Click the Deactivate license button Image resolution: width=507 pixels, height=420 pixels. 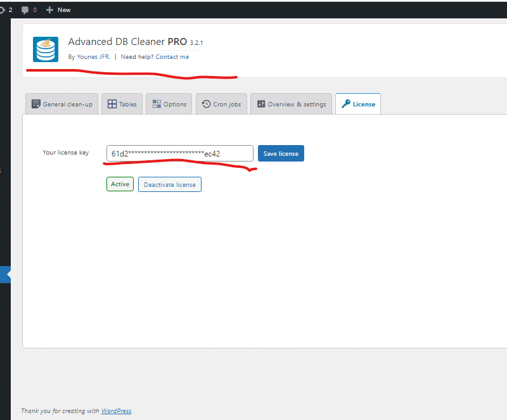click(x=170, y=184)
